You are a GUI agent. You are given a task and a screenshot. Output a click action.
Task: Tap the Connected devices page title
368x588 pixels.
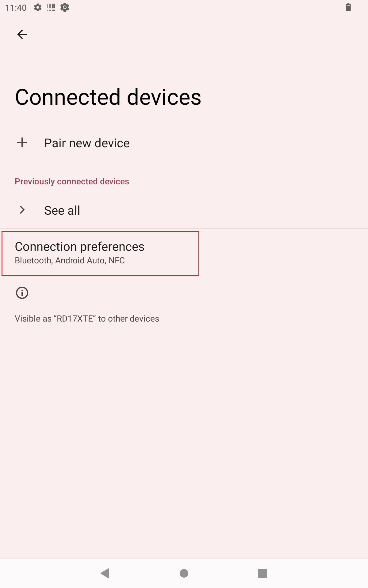pos(108,97)
